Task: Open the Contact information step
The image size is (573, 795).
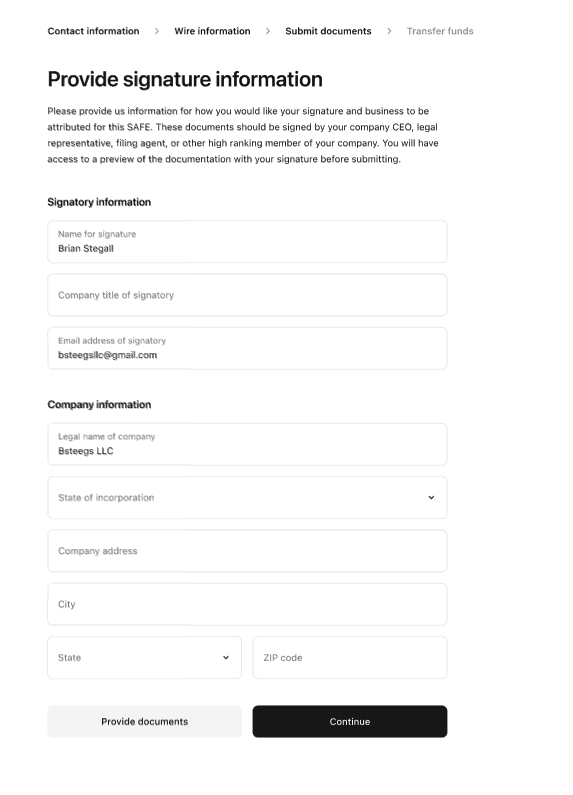Action: point(93,31)
